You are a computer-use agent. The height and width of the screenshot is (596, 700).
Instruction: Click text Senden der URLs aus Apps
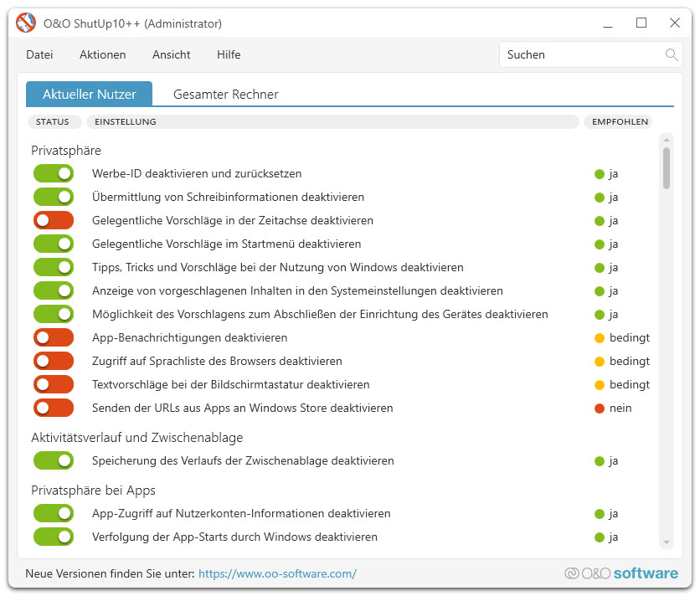click(243, 408)
